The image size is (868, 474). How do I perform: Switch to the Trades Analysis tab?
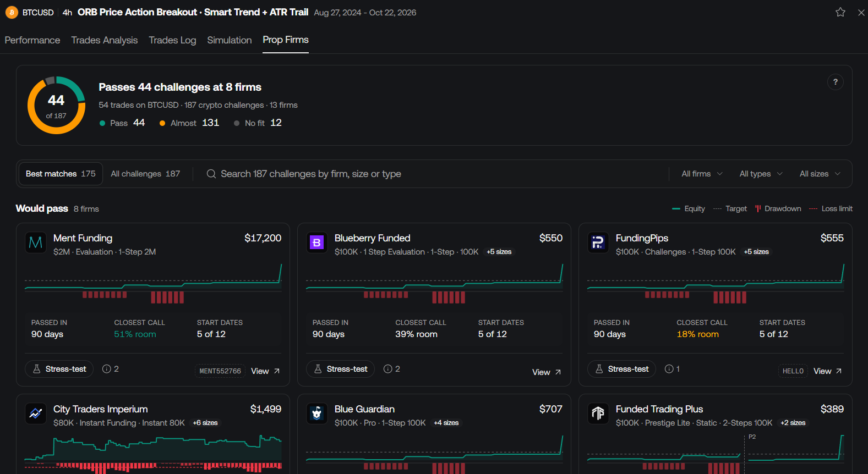[x=105, y=40]
